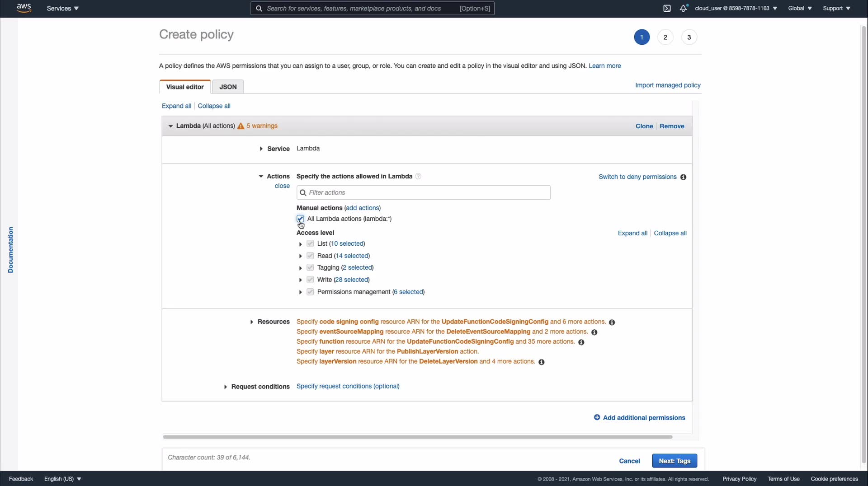Toggle the Tagging access level checkbox
This screenshot has width=868, height=486.
click(x=310, y=267)
